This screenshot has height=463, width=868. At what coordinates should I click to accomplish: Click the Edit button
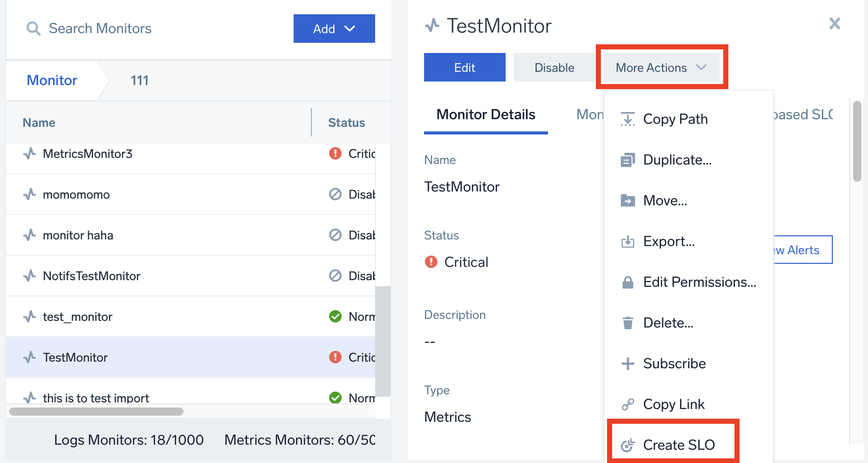click(x=464, y=67)
